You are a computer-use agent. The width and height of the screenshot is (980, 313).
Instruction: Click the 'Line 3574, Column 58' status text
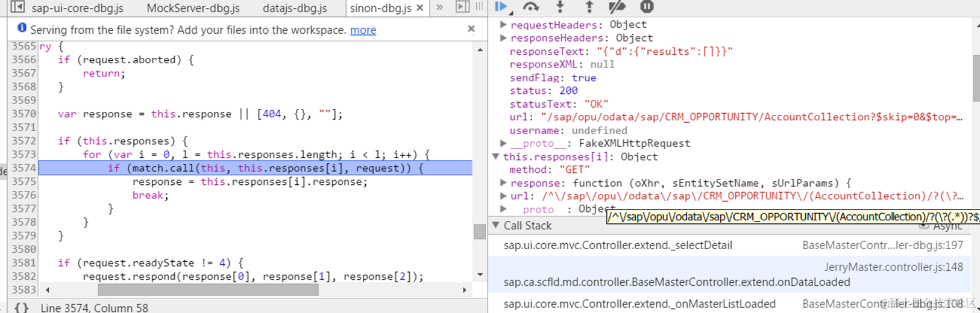click(x=94, y=308)
